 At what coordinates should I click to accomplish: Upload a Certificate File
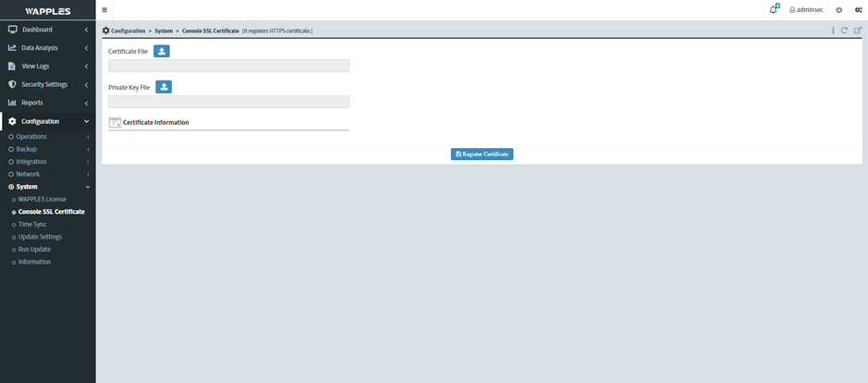[161, 51]
